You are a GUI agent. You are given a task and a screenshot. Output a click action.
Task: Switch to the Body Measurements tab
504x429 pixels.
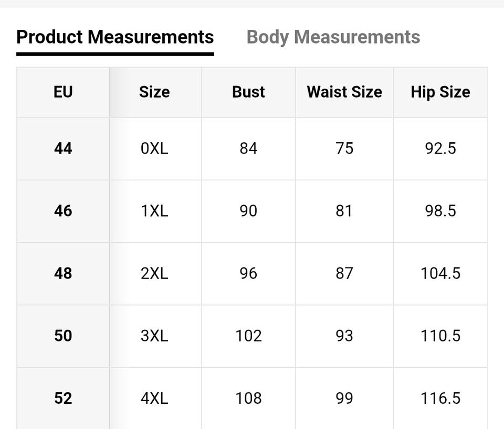(333, 37)
